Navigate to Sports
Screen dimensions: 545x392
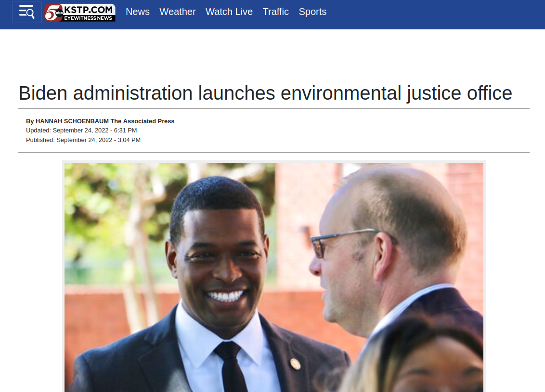[x=312, y=12]
